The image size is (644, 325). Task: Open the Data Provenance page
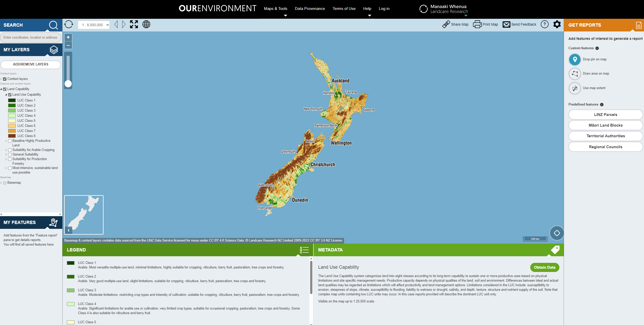point(310,9)
